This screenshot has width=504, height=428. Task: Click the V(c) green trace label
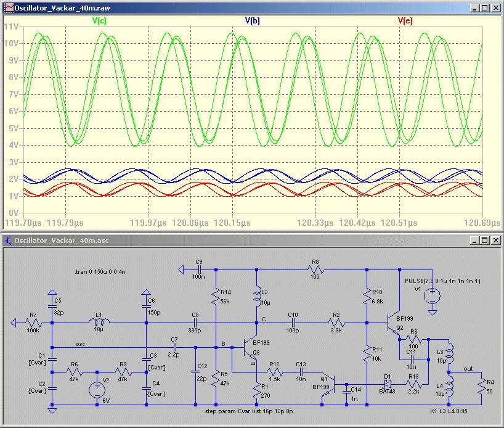100,21
